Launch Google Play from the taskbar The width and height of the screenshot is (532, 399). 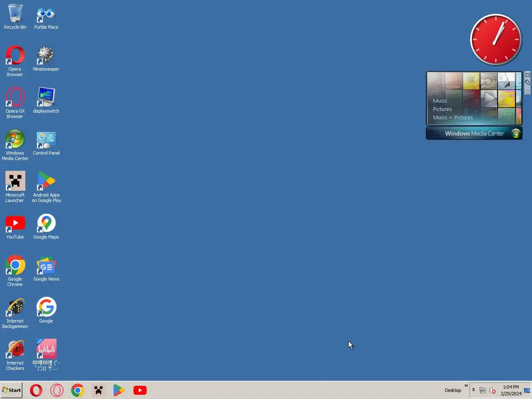tap(119, 390)
